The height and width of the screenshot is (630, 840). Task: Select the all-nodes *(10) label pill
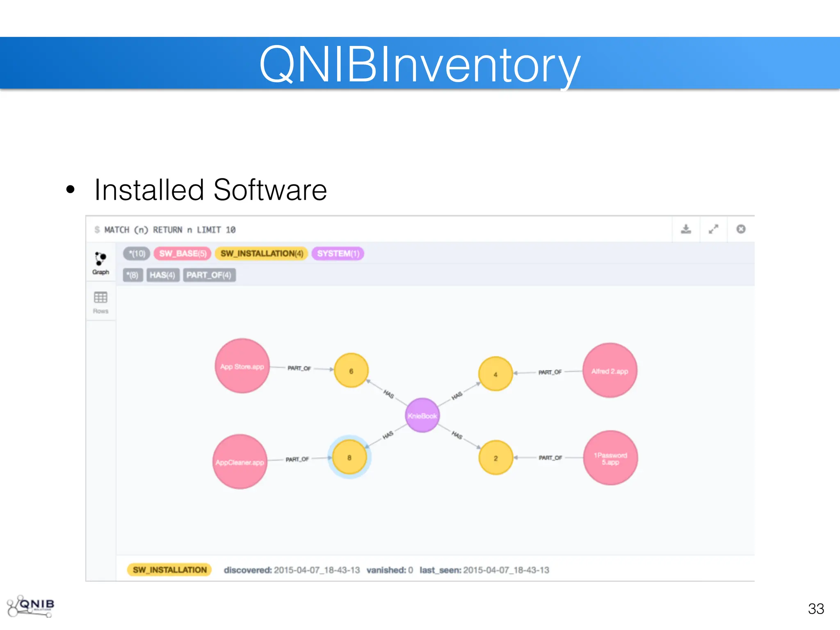[137, 253]
